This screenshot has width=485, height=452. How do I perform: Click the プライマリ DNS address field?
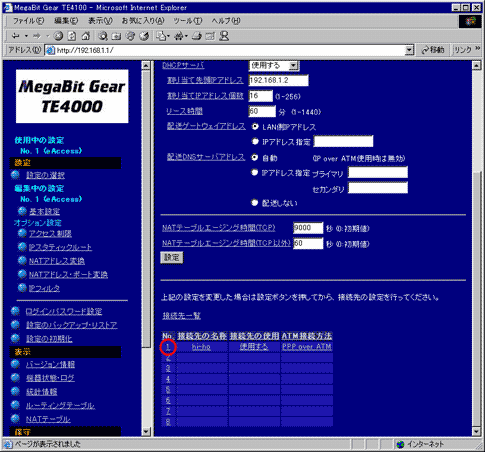point(378,173)
